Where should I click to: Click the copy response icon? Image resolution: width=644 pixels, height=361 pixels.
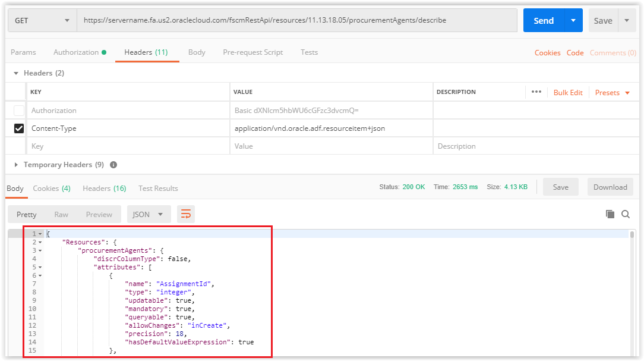610,214
